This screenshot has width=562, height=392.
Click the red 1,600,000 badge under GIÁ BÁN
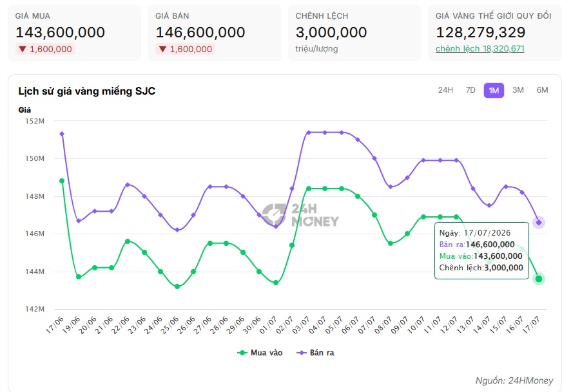click(186, 49)
